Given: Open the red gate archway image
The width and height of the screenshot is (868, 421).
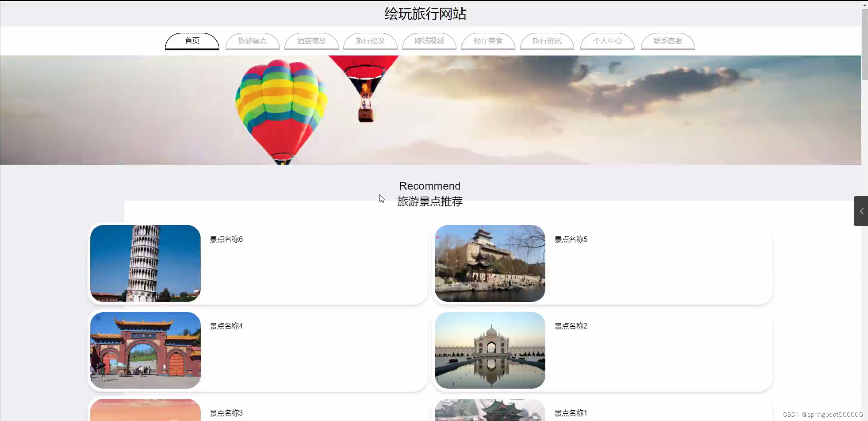Looking at the screenshot, I should click(x=145, y=350).
